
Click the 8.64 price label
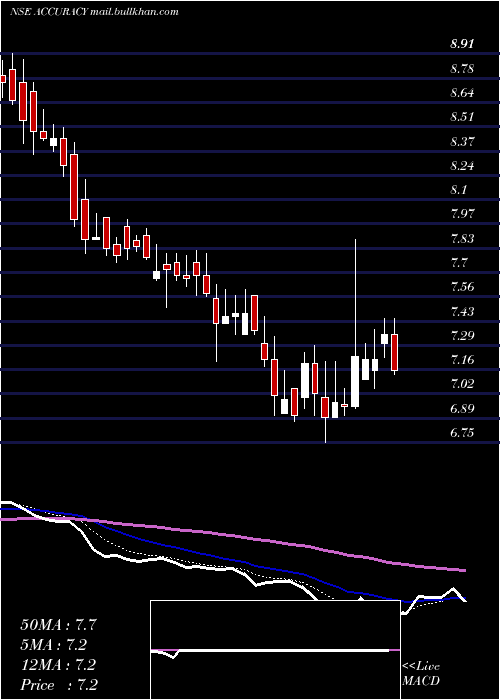pos(462,92)
